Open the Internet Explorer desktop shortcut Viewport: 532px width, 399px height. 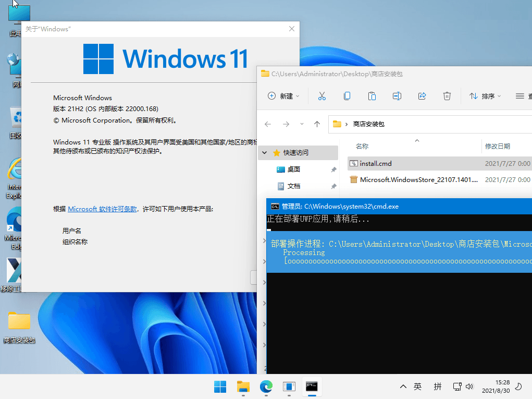(x=14, y=178)
